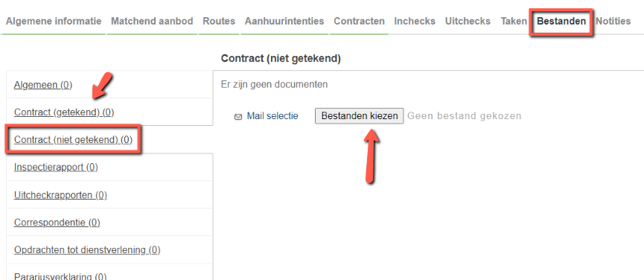
Task: Switch to the Uitchecks tab
Action: point(468,21)
